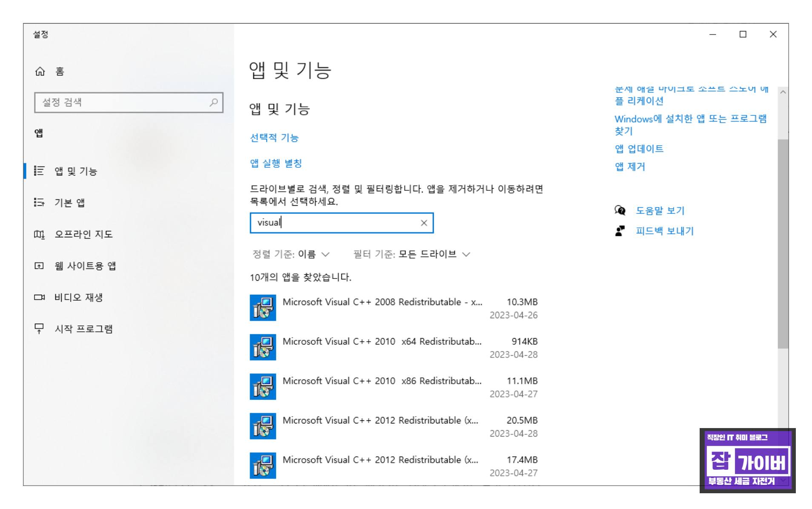Click the Visual C++ 2010 x64 installer icon

(263, 347)
